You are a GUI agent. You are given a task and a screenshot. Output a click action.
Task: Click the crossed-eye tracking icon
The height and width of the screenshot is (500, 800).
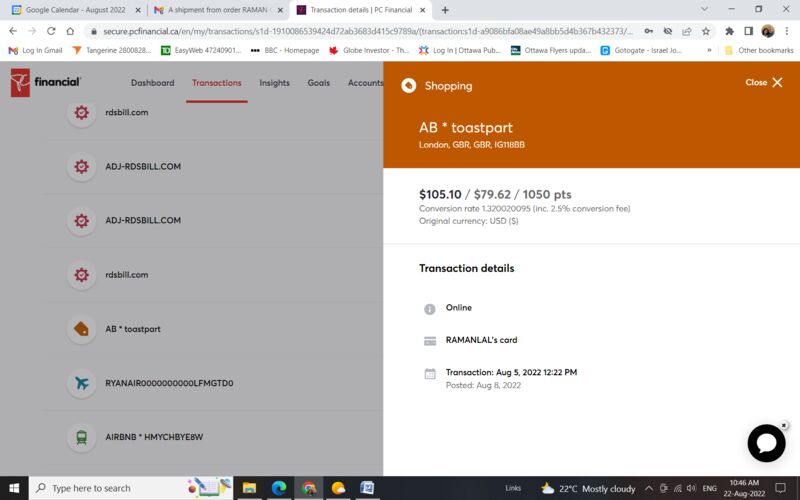667,31
